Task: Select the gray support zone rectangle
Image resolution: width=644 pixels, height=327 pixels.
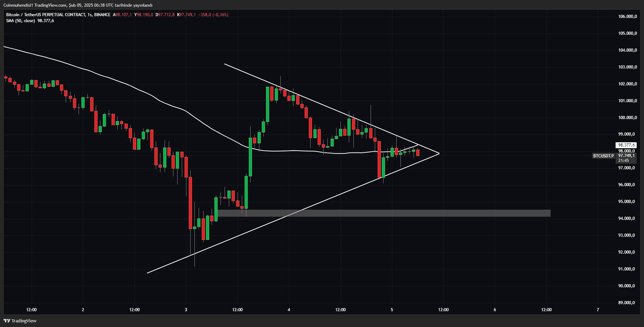Action: pos(384,213)
